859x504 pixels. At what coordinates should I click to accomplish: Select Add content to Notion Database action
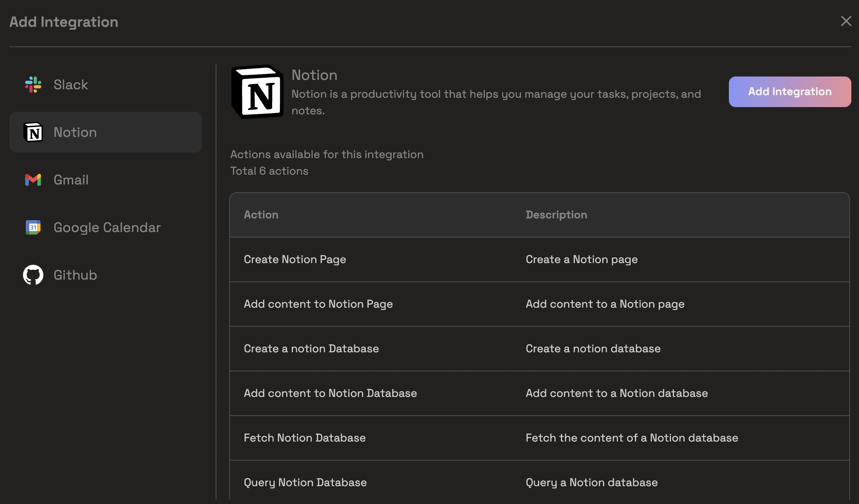(330, 393)
